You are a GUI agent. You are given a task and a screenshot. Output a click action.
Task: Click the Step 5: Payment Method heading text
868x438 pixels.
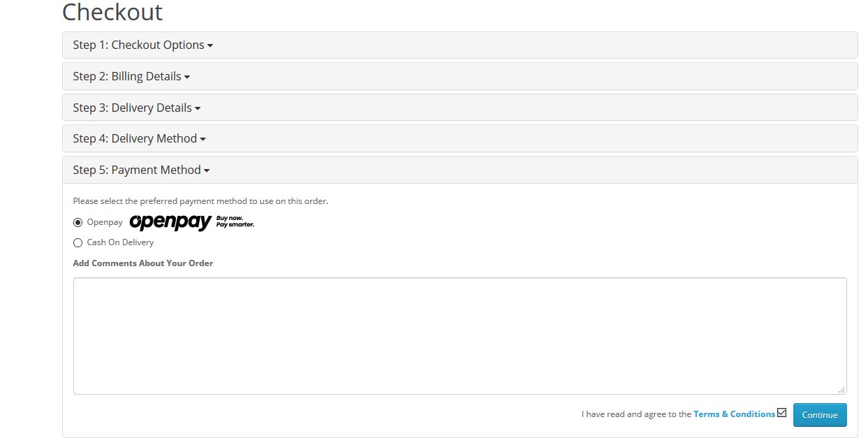(137, 170)
